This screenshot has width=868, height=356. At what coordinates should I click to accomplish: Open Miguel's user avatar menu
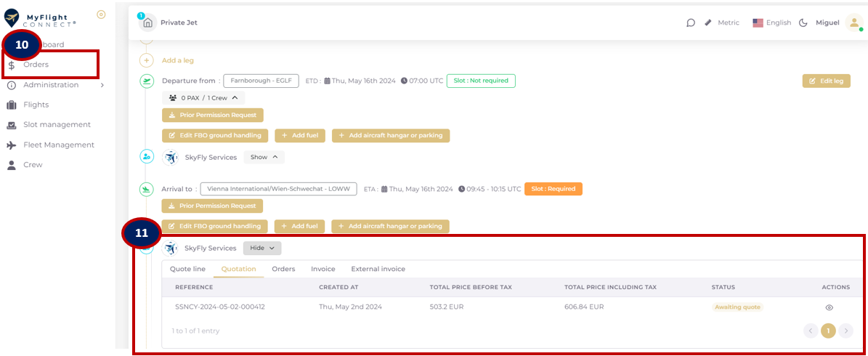click(x=852, y=23)
